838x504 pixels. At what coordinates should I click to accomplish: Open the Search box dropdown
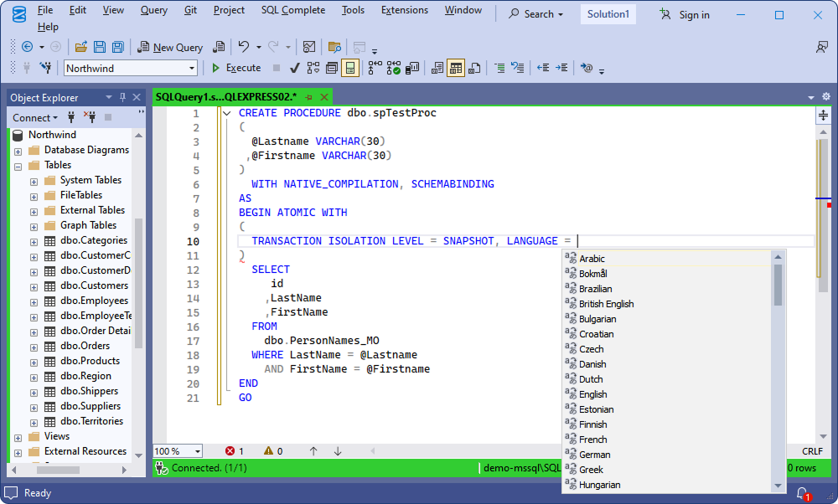[x=535, y=14]
